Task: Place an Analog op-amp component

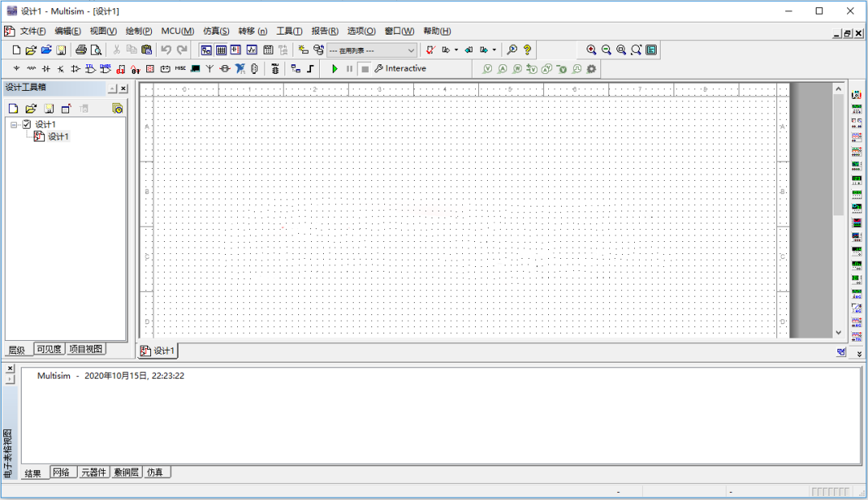Action: [x=76, y=68]
